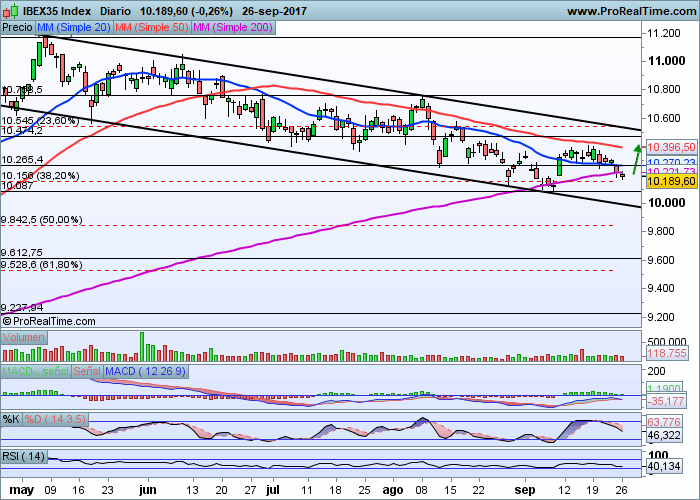The width and height of the screenshot is (700, 500).
Task: Click the 11.000 price axis label
Action: [x=667, y=61]
